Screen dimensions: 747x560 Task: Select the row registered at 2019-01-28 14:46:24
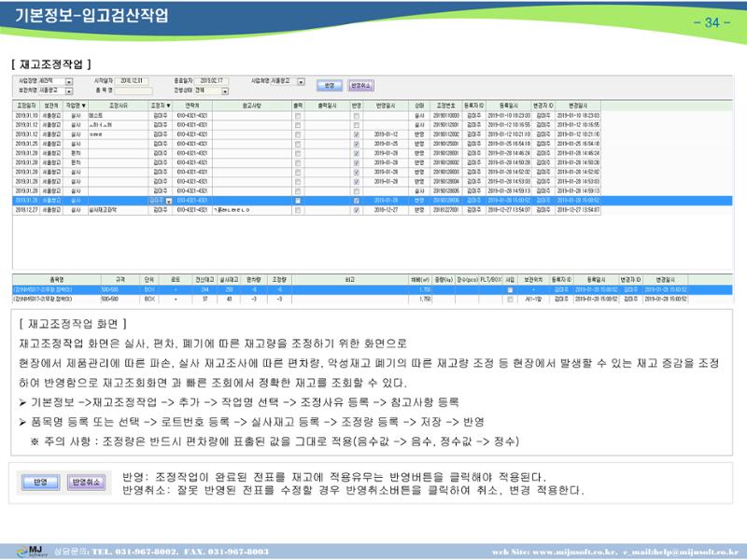click(x=307, y=153)
